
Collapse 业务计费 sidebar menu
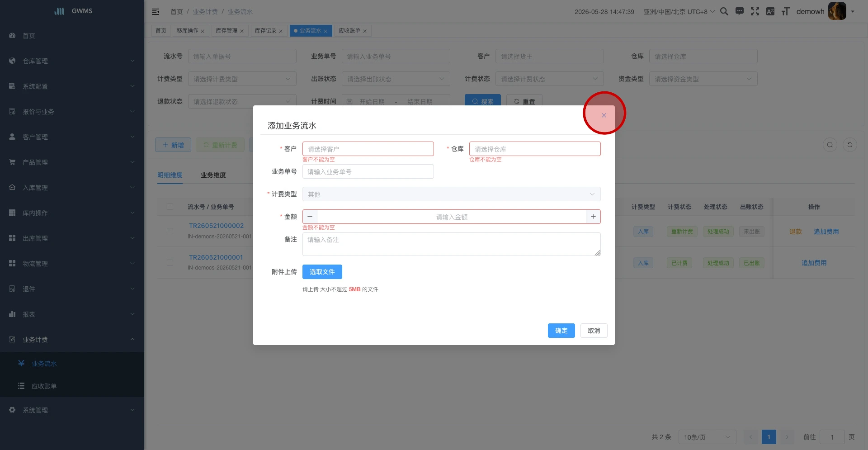72,340
